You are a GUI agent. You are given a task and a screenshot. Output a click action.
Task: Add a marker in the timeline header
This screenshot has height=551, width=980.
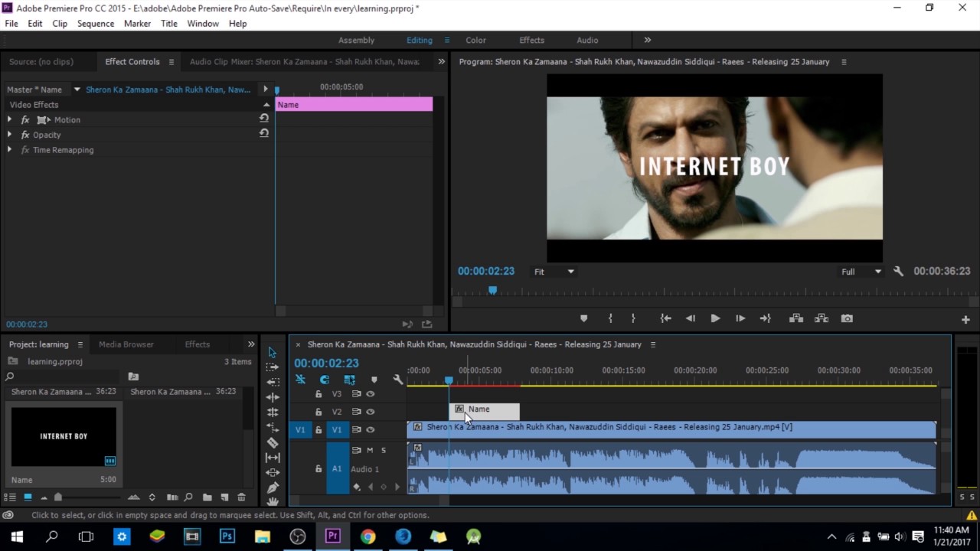(374, 380)
